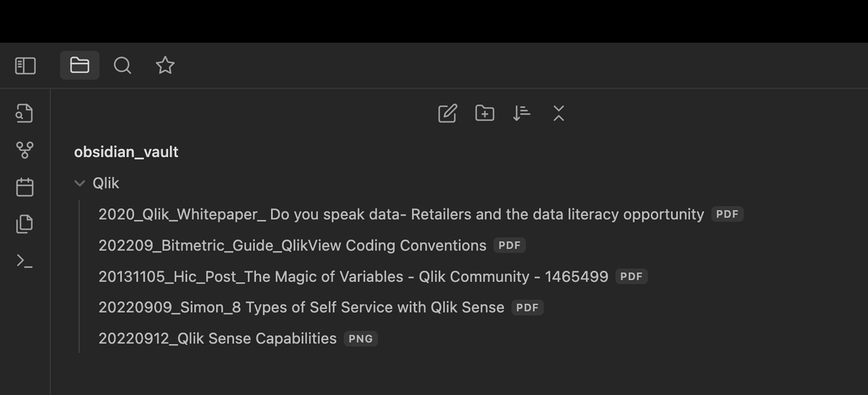
Task: Switch to the Search tab
Action: click(x=122, y=65)
